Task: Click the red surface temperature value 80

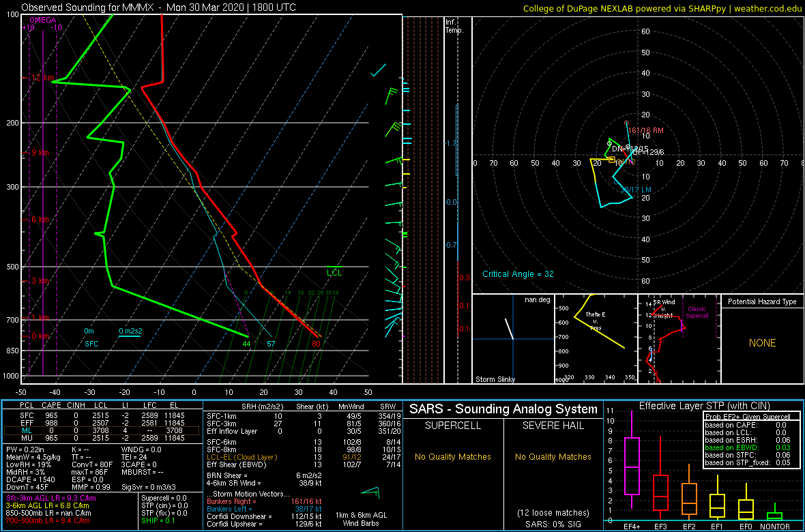Action: [317, 344]
